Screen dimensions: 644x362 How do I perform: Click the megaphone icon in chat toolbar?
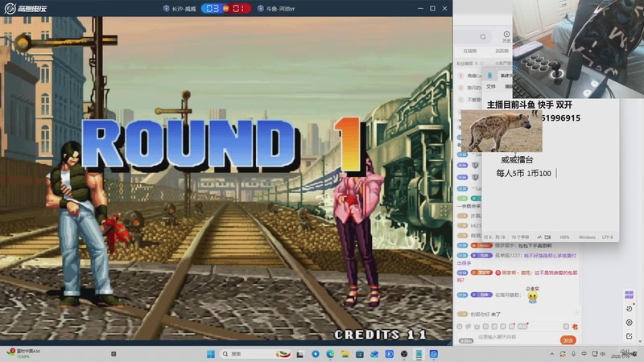click(x=469, y=327)
